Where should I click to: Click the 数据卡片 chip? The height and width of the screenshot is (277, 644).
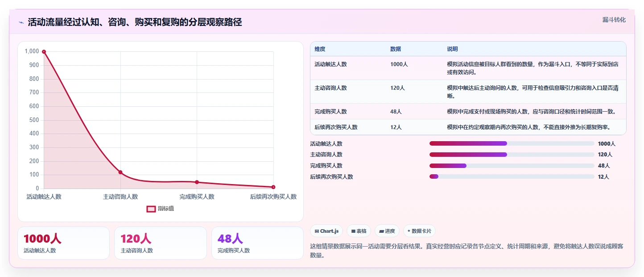pyautogui.click(x=419, y=231)
